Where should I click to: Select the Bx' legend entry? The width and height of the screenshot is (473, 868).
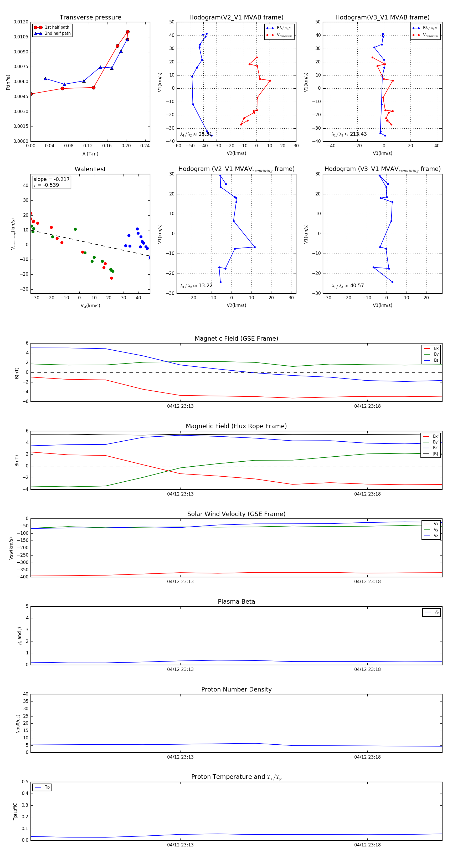431,436
